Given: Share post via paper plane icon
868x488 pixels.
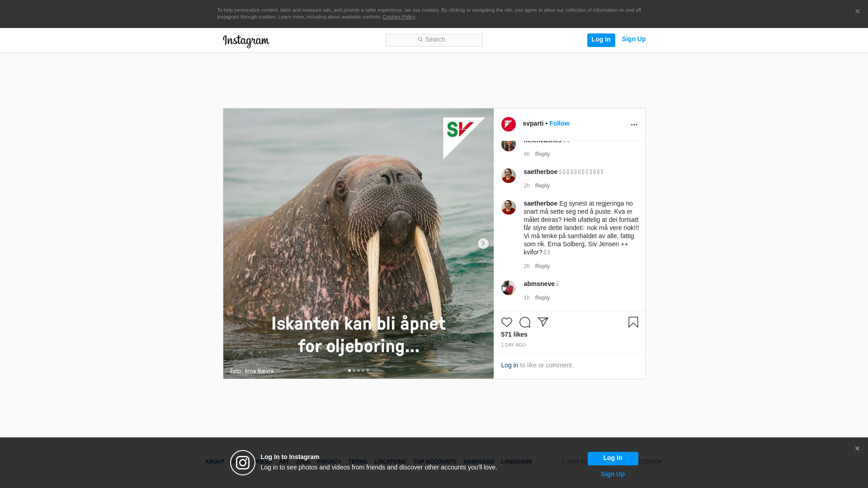Looking at the screenshot, I should (x=543, y=322).
